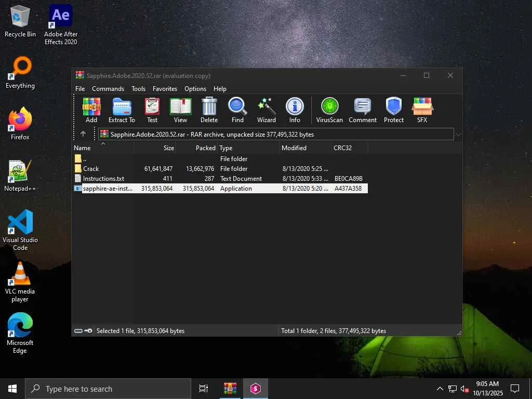Viewport: 532px width, 399px height.
Task: Click the taskbar search box
Action: pyautogui.click(x=108, y=389)
